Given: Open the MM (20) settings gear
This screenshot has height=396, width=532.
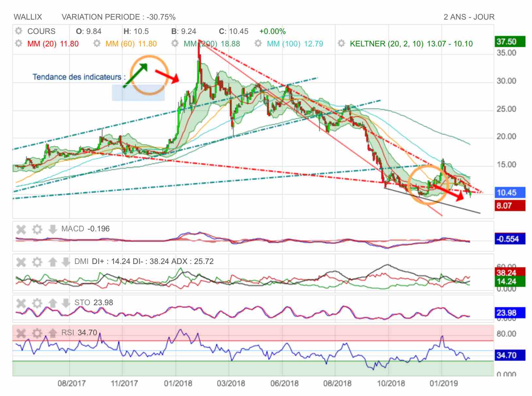Looking at the screenshot, I should point(19,43).
